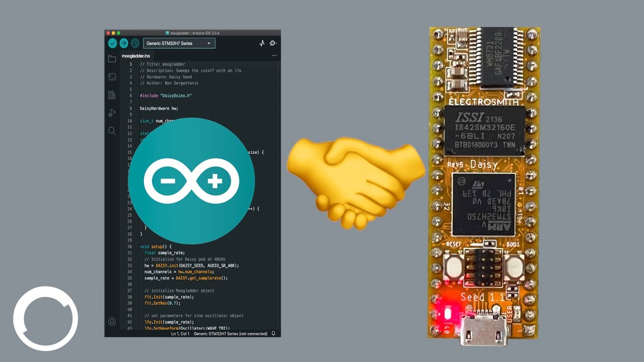The width and height of the screenshot is (644, 362).
Task: Click the 'void setup() {' line
Action: click(x=156, y=247)
